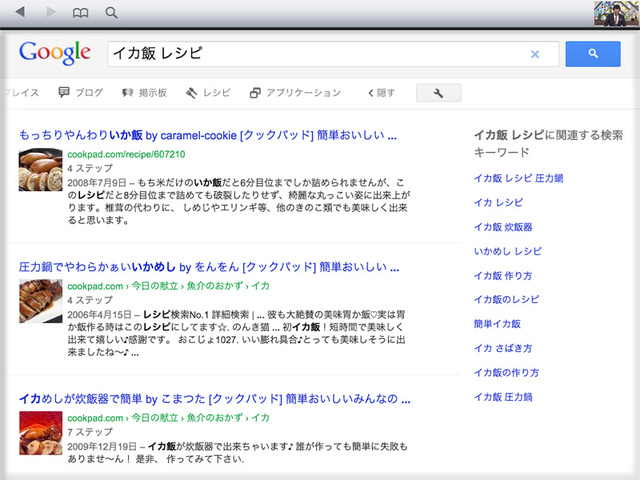Clear the search box with X icon
Image resolution: width=640 pixels, height=480 pixels.
pos(534,54)
